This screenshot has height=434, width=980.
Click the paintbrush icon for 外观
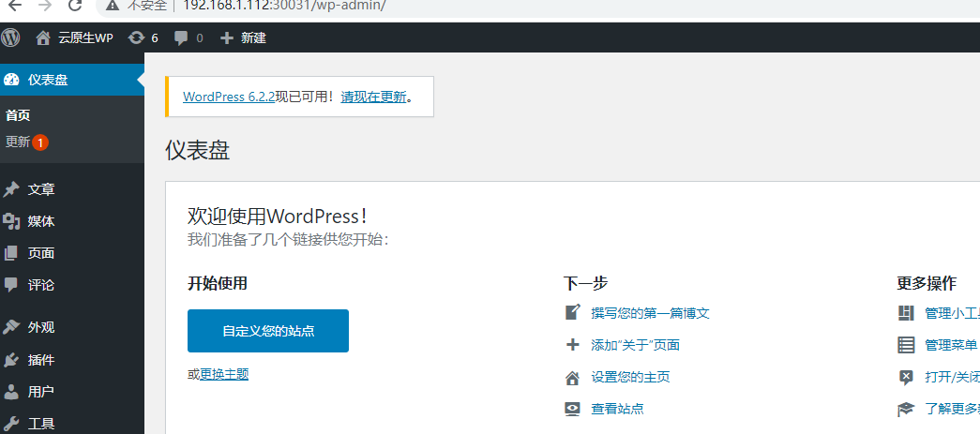pyautogui.click(x=11, y=327)
